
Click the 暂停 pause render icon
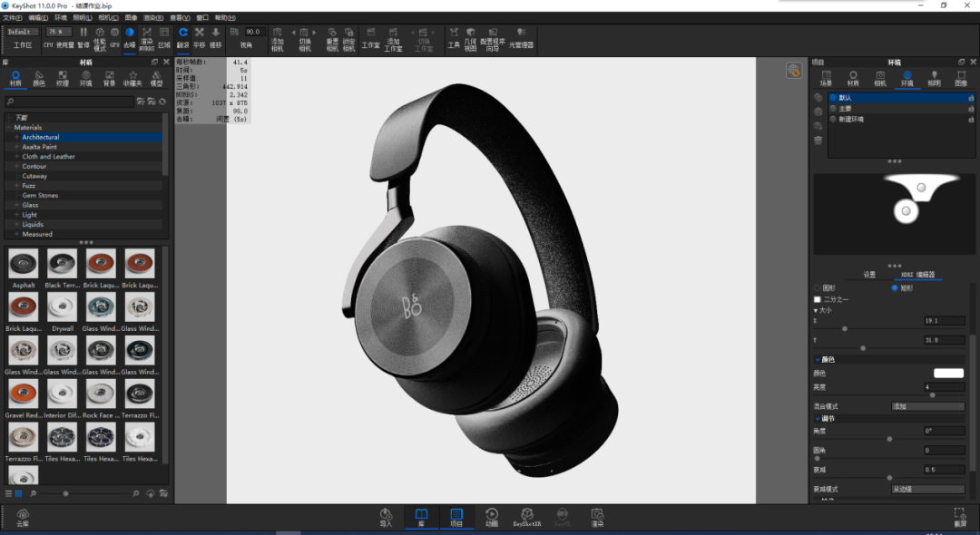[83, 37]
